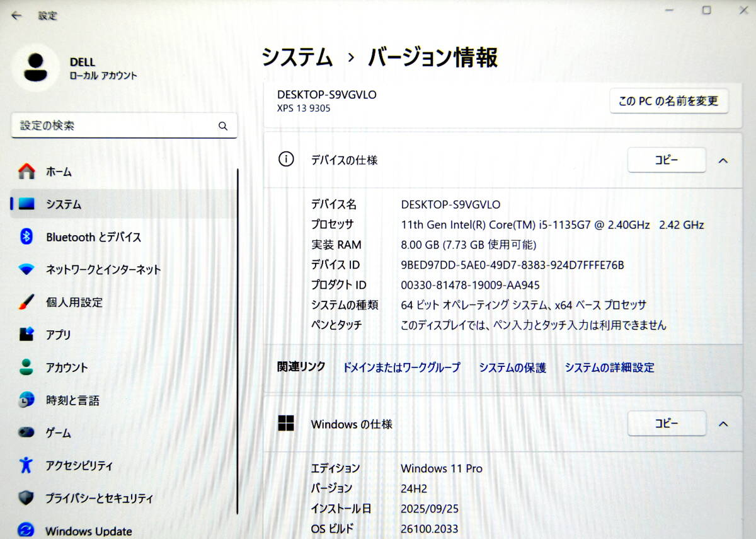Open Bluetooth とデバイス settings

[x=123, y=237]
